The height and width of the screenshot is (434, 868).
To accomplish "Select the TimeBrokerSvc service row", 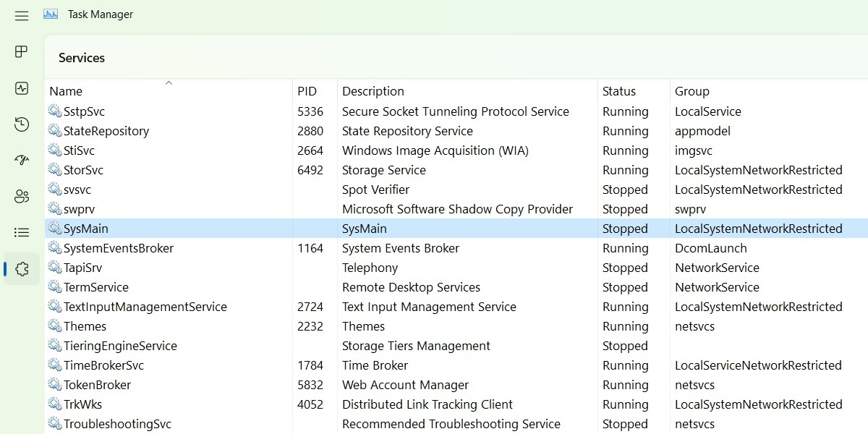I will [x=217, y=365].
